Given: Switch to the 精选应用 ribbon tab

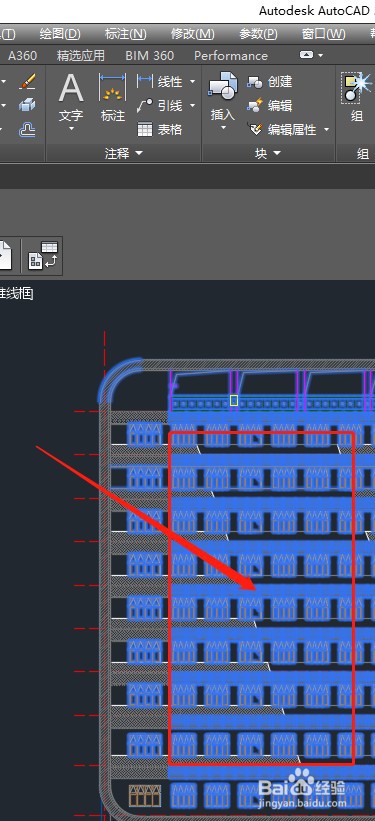Looking at the screenshot, I should coord(81,56).
